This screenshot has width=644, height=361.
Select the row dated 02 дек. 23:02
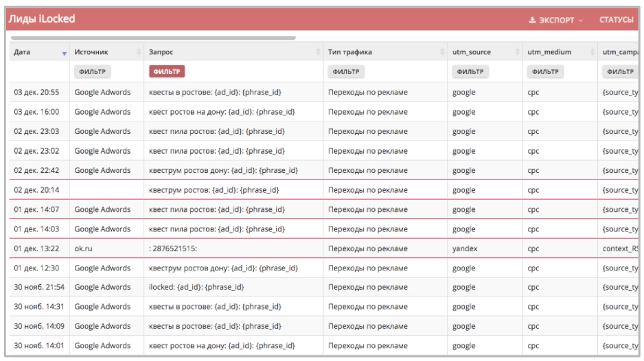(x=323, y=151)
